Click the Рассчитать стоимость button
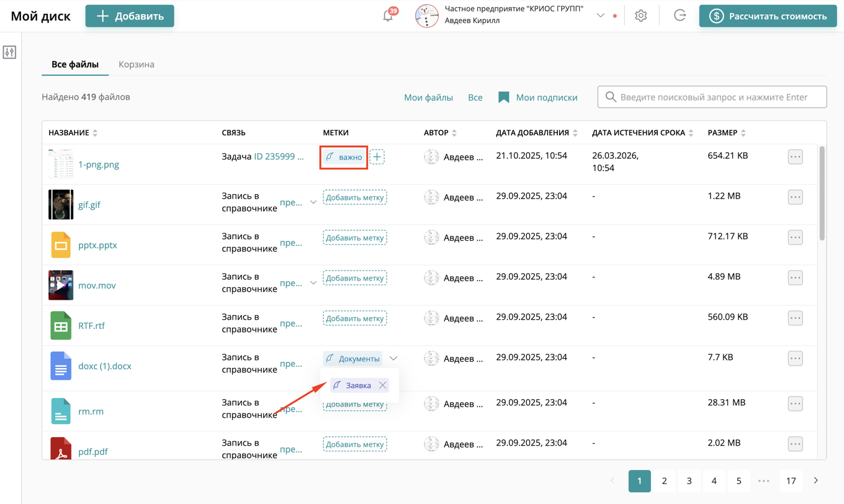 (x=768, y=16)
